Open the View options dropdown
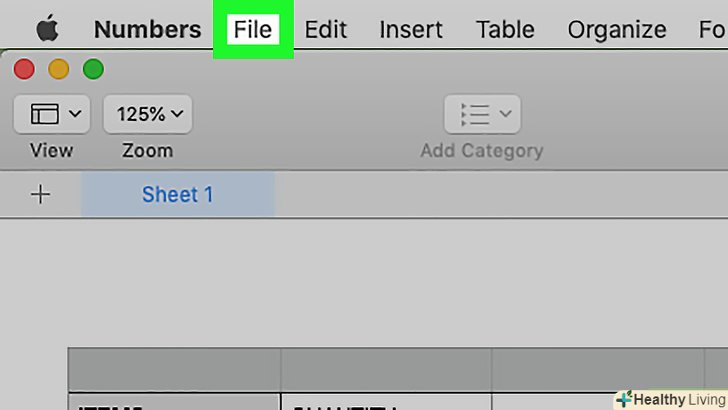This screenshot has height=410, width=728. point(52,114)
